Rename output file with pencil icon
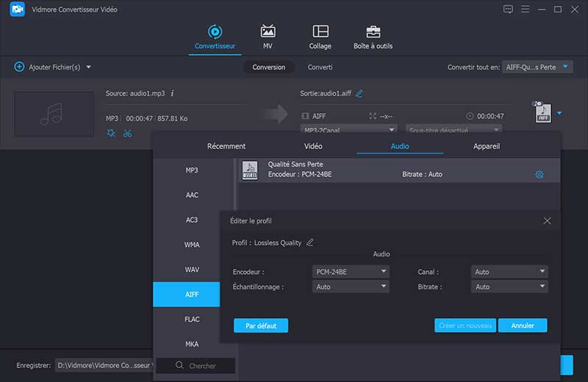The height and width of the screenshot is (382, 588). (359, 93)
